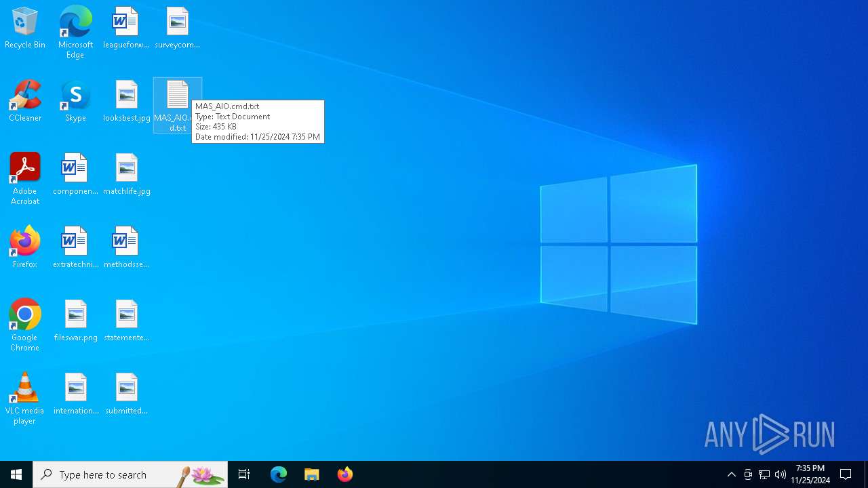Select the submitted... image file
868x488 pixels.
(x=127, y=394)
